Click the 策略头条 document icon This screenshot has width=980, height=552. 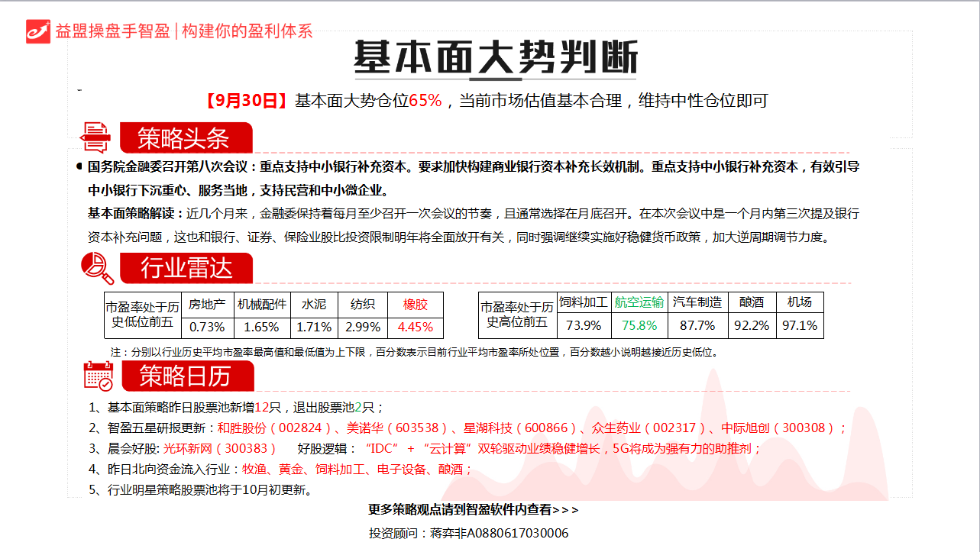coord(95,137)
